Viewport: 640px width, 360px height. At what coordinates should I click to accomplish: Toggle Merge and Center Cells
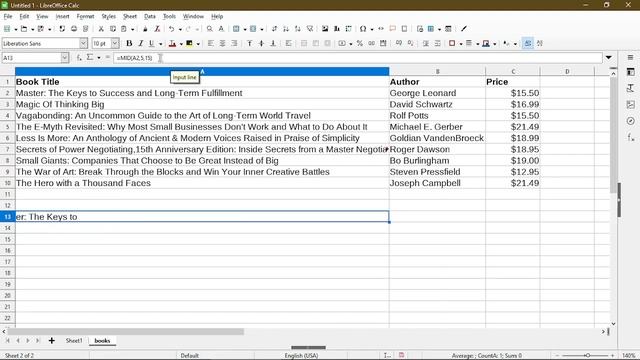[x=304, y=43]
